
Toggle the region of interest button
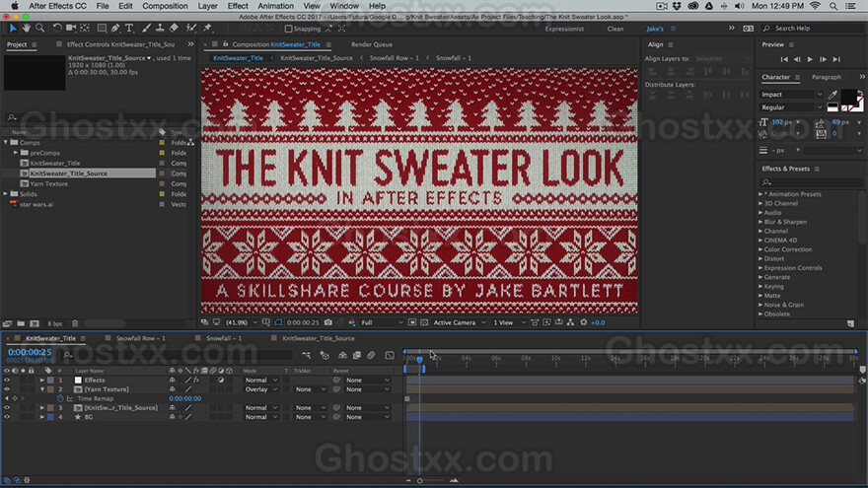tap(412, 322)
